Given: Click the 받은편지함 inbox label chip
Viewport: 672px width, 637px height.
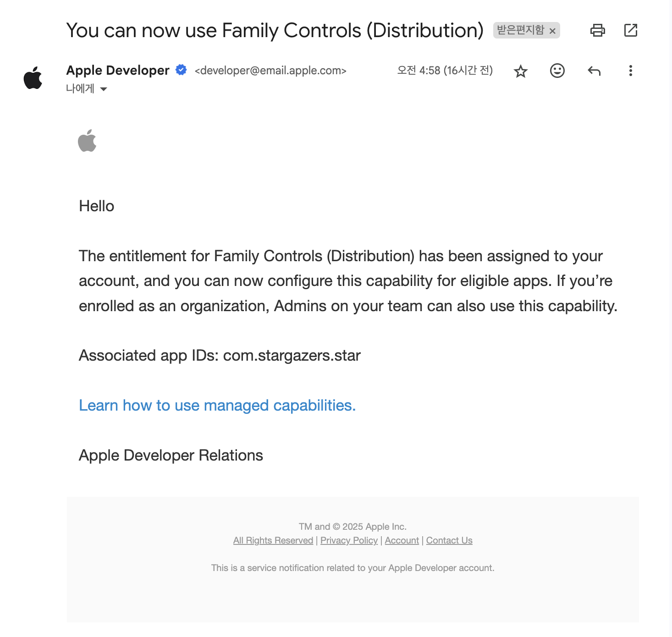Looking at the screenshot, I should (521, 30).
